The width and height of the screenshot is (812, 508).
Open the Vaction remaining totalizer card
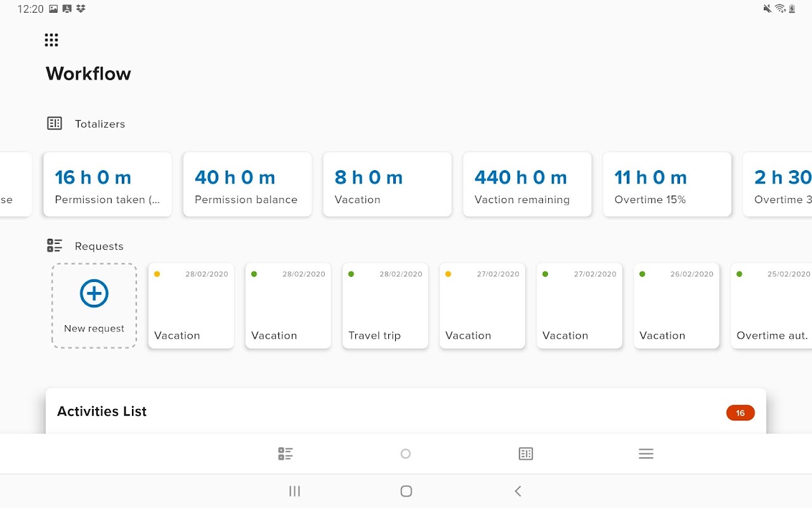(527, 184)
